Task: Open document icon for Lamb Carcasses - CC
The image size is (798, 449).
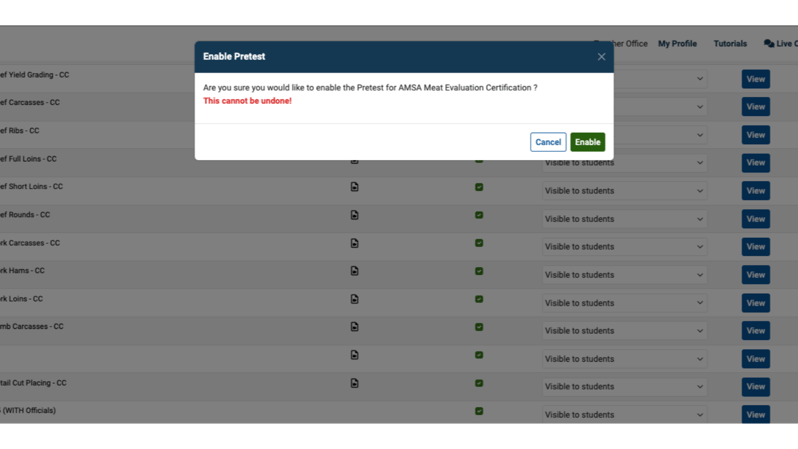Action: point(355,326)
